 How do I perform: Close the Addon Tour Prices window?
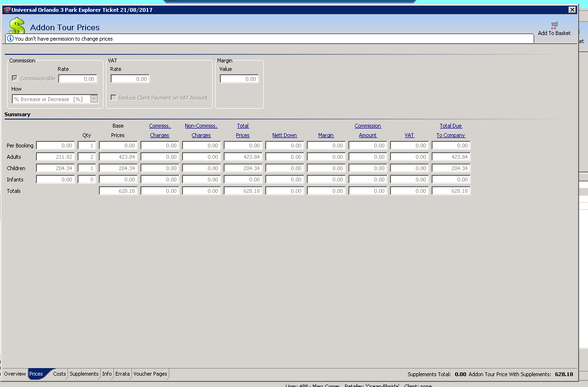(572, 10)
